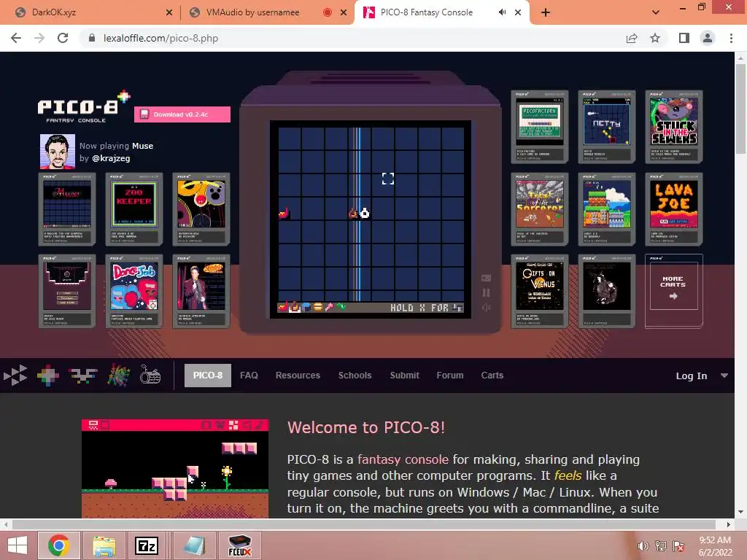Open the @krajzeg author link
Image resolution: width=747 pixels, height=560 pixels.
pos(111,158)
